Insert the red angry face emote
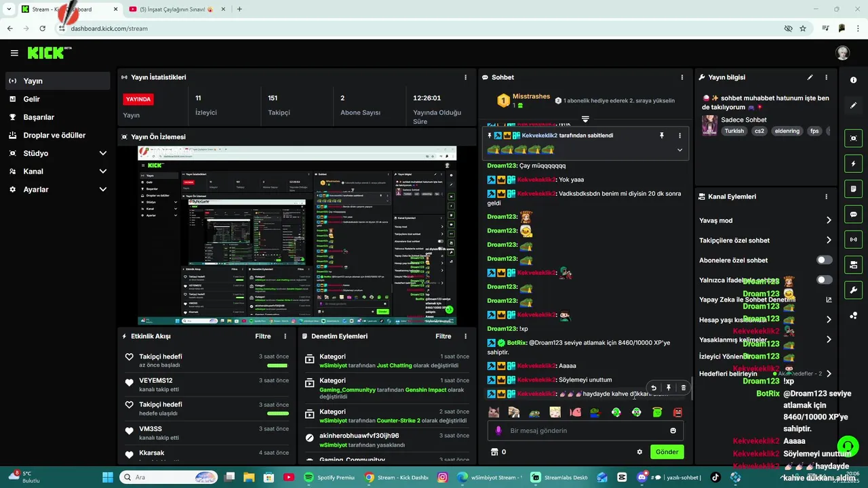 click(x=677, y=412)
